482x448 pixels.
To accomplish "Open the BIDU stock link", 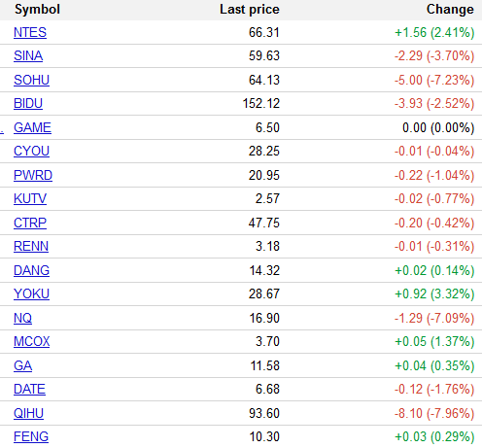I will pyautogui.click(x=28, y=103).
